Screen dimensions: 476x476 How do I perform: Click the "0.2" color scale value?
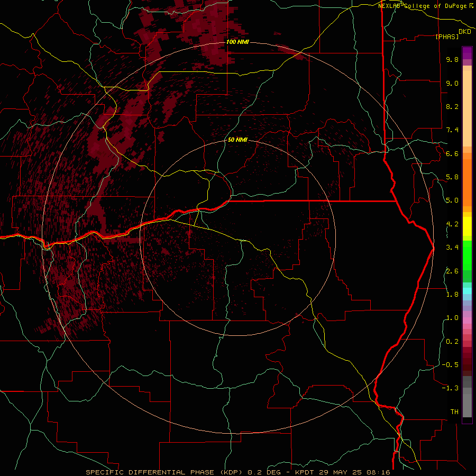pyautogui.click(x=452, y=342)
